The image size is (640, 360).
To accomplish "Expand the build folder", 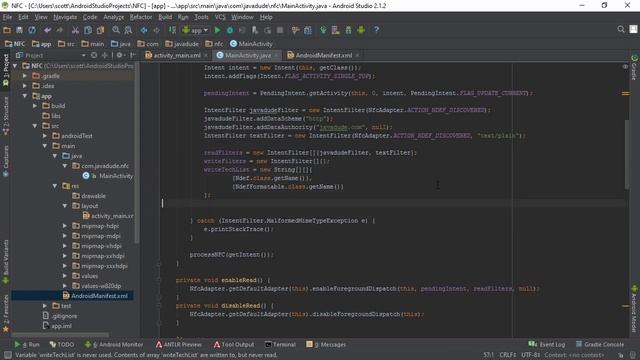I will (35, 106).
